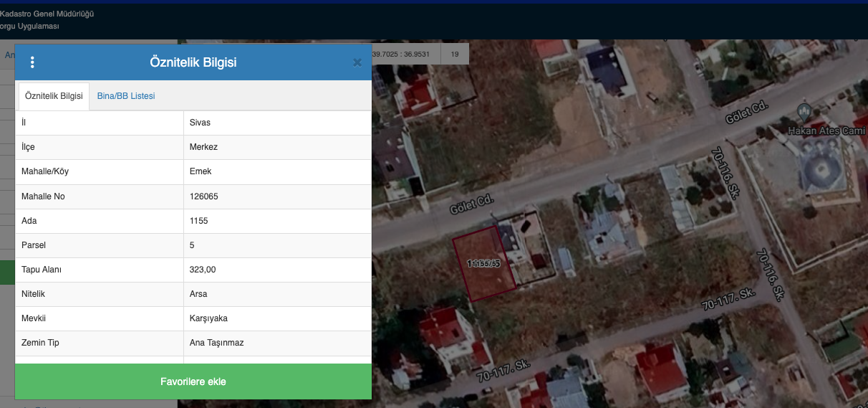The image size is (868, 408).
Task: Select the Öznitelik Bilgisi tab
Action: [54, 96]
